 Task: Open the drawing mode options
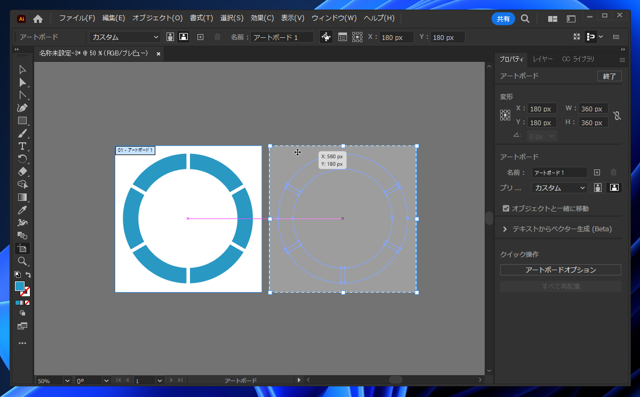(x=22, y=313)
